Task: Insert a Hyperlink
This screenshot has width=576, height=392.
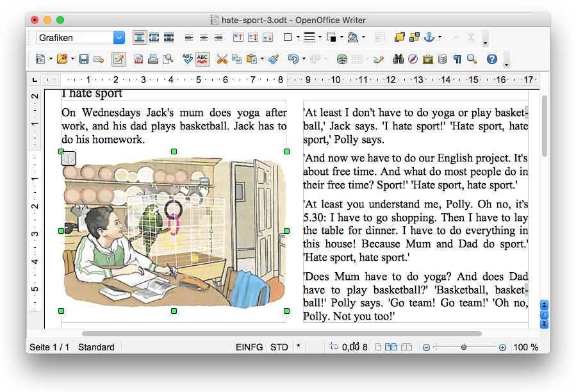Action: click(x=342, y=59)
